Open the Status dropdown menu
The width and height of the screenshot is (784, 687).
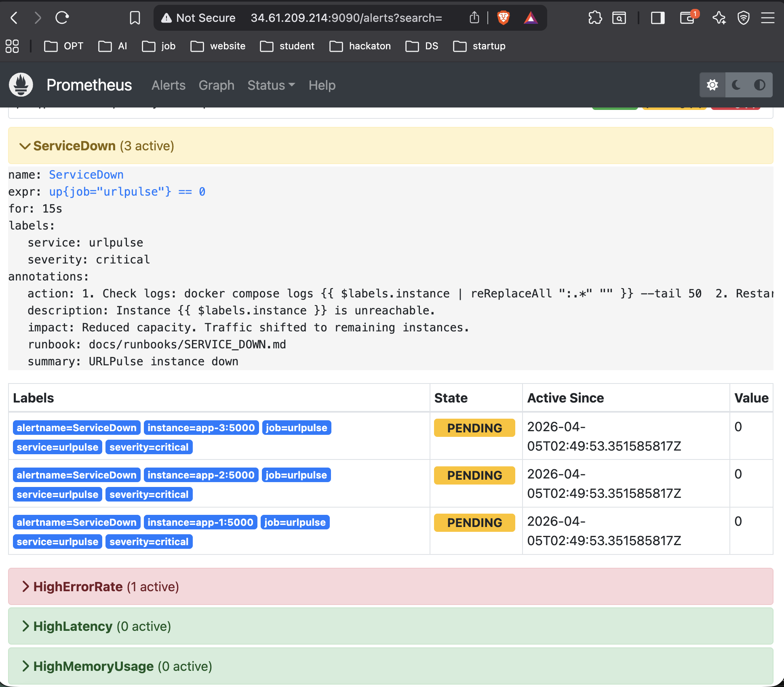coord(271,85)
